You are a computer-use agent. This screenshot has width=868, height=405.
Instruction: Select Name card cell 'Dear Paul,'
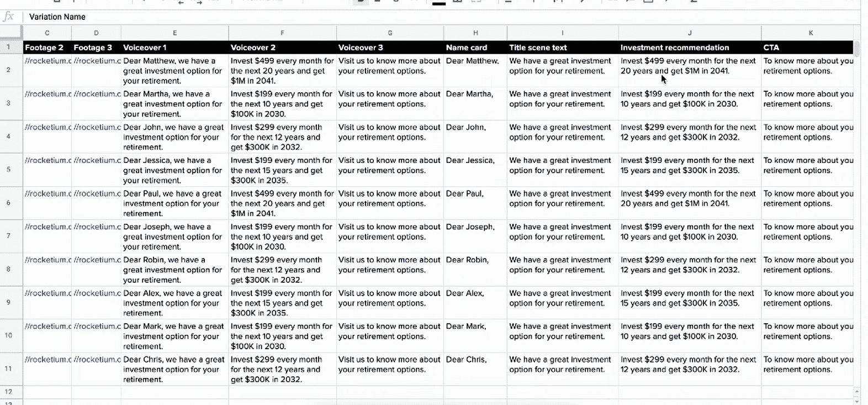click(475, 203)
